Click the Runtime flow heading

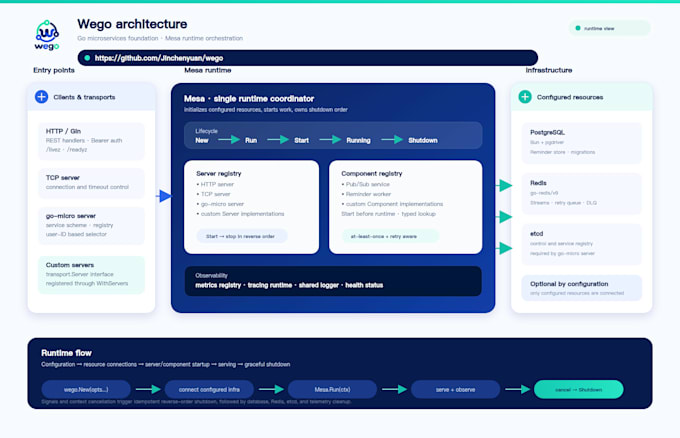point(66,353)
